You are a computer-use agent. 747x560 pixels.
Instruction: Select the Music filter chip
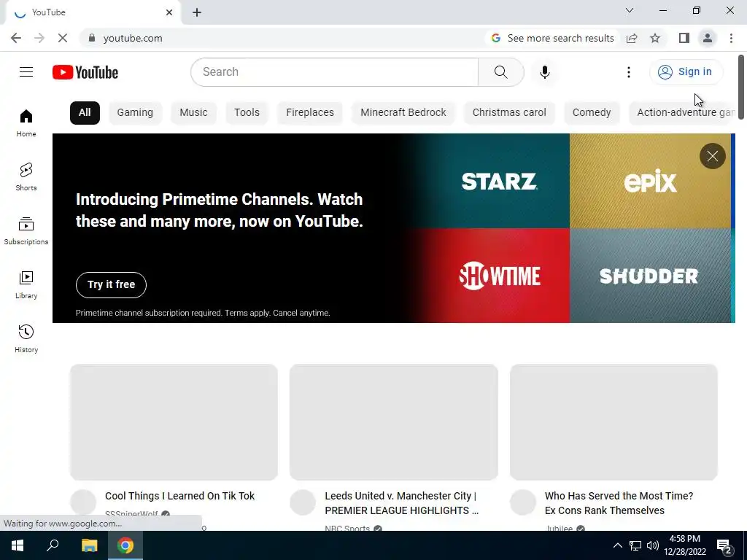tap(193, 112)
